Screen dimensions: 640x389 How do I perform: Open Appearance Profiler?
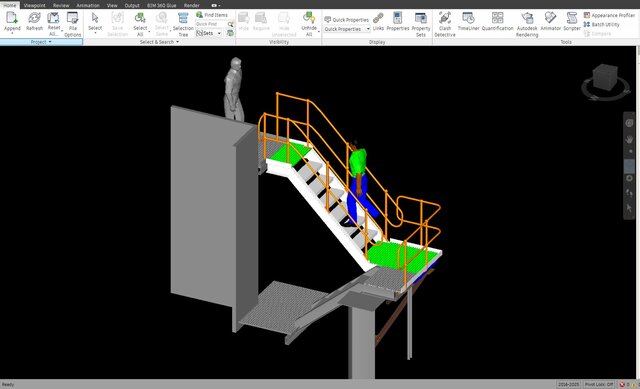pyautogui.click(x=609, y=15)
